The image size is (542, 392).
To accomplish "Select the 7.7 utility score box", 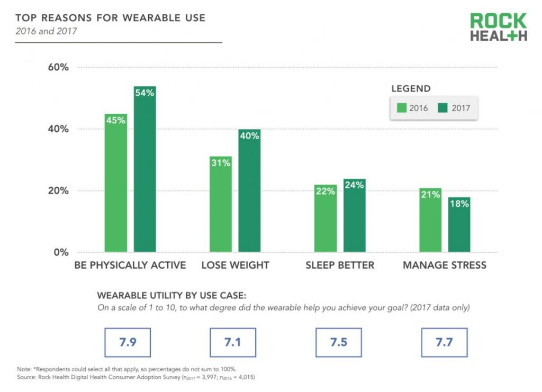I will coord(444,342).
